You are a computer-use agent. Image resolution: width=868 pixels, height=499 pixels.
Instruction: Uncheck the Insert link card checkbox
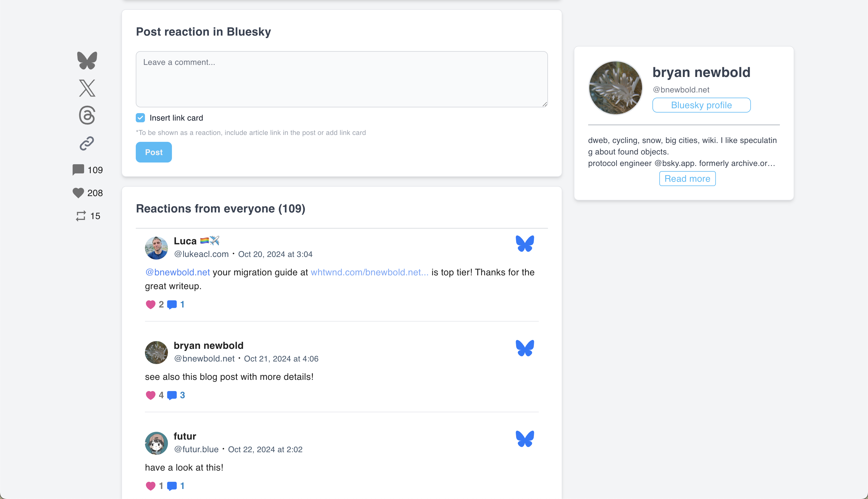pos(140,118)
